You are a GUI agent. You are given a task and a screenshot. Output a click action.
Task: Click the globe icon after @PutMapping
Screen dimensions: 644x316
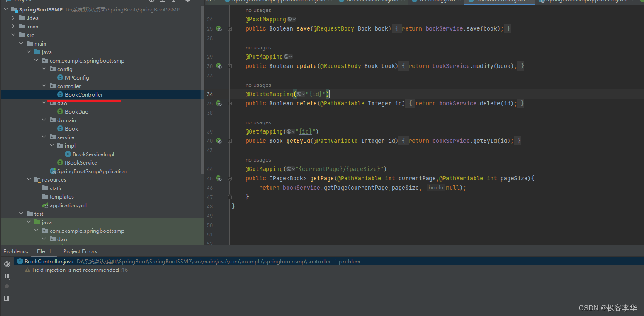point(287,57)
